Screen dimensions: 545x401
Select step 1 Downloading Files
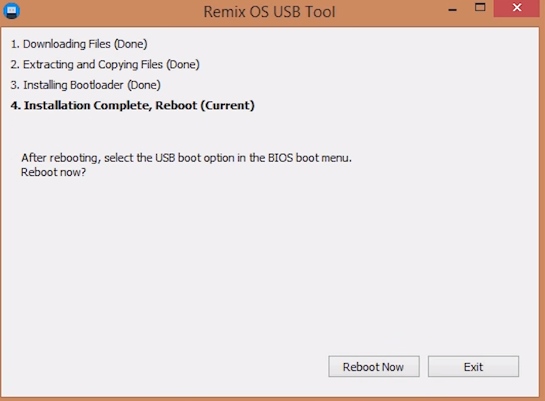click(79, 44)
